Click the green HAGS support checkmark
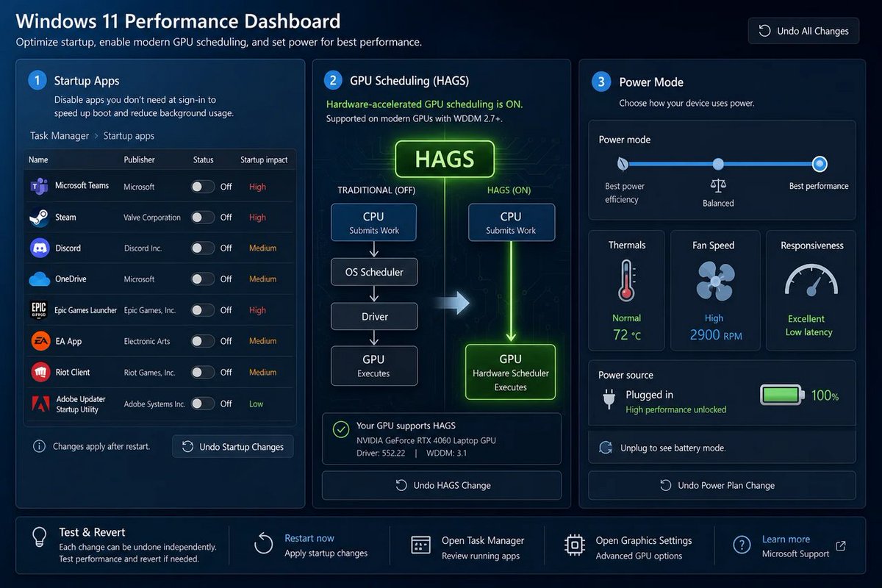 [x=340, y=429]
